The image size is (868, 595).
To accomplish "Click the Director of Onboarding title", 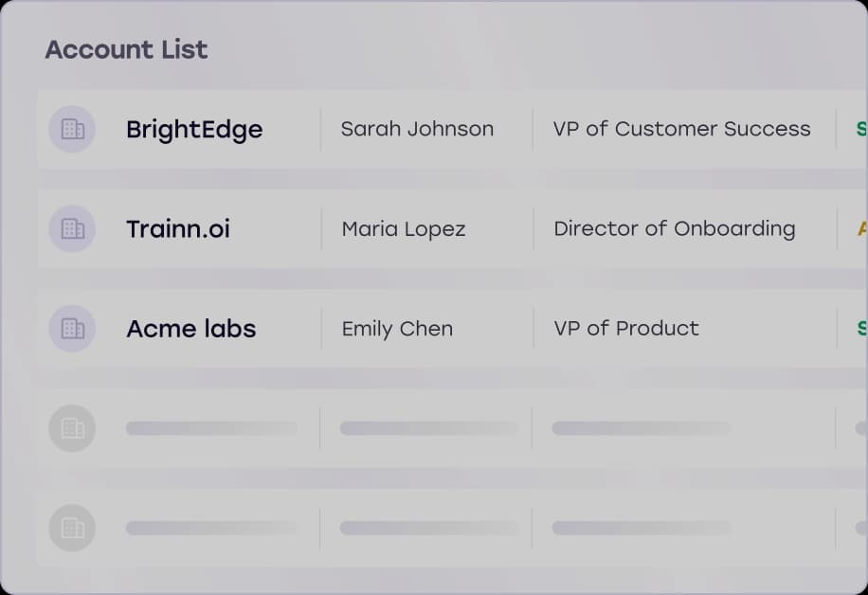I will point(675,228).
